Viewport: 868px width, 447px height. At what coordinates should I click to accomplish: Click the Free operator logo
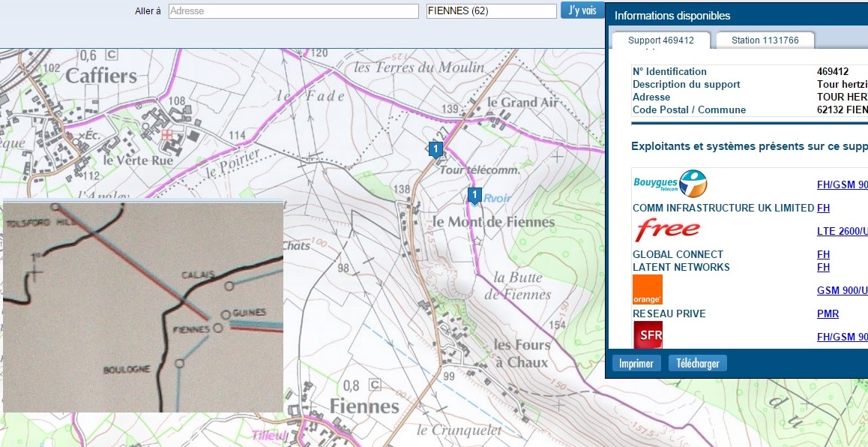tap(667, 230)
